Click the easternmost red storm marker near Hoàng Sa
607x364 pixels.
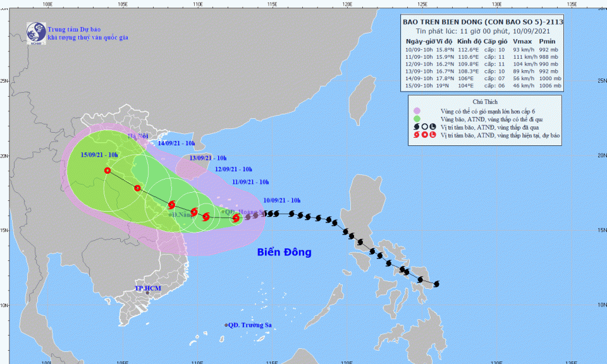point(236,218)
